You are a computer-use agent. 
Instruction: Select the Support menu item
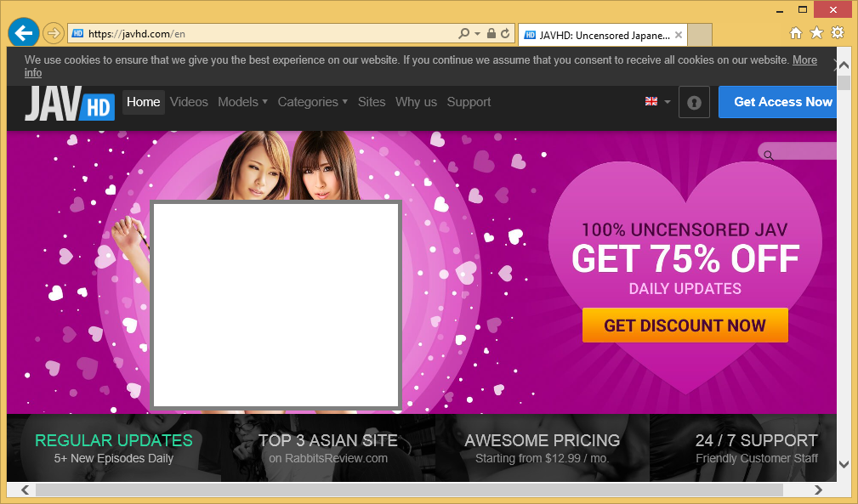[x=469, y=102]
